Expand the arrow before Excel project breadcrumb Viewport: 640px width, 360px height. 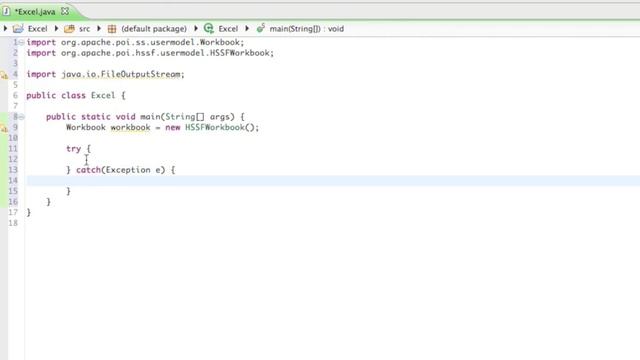point(5,28)
